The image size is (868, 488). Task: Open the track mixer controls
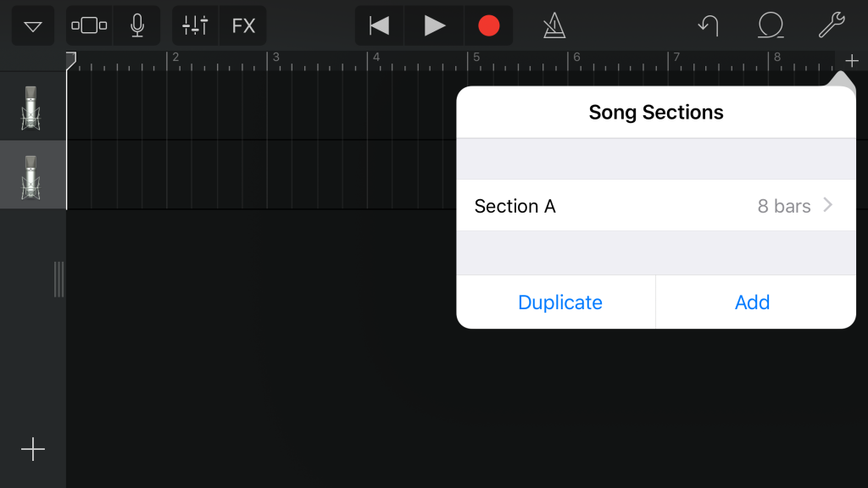196,26
